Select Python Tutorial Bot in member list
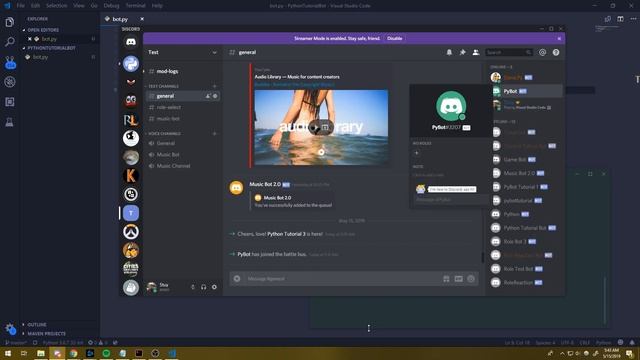 pos(527,228)
